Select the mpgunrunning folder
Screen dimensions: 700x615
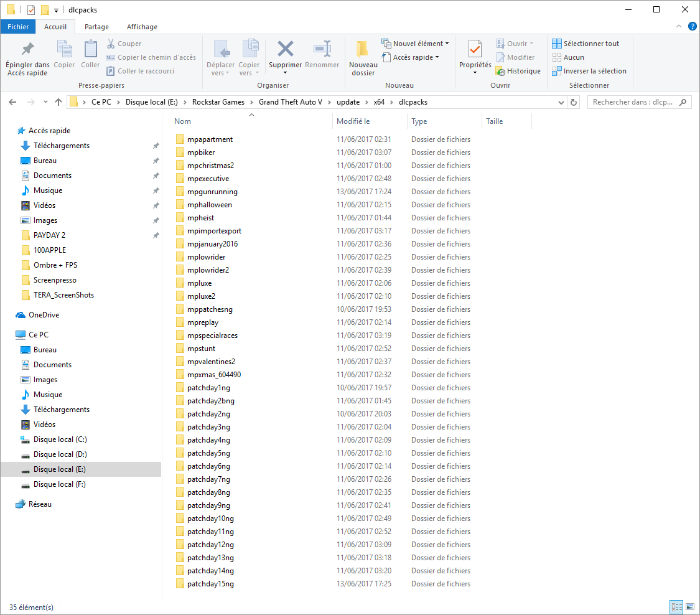[x=213, y=192]
